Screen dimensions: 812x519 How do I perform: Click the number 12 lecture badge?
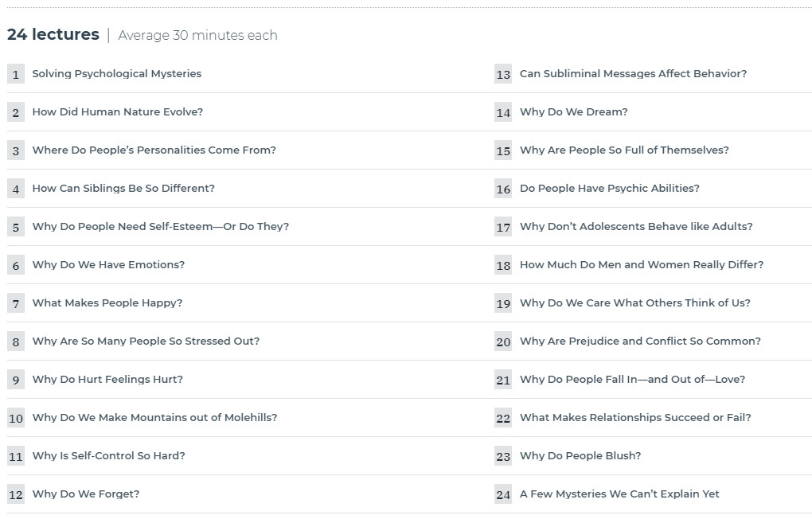[x=16, y=494]
